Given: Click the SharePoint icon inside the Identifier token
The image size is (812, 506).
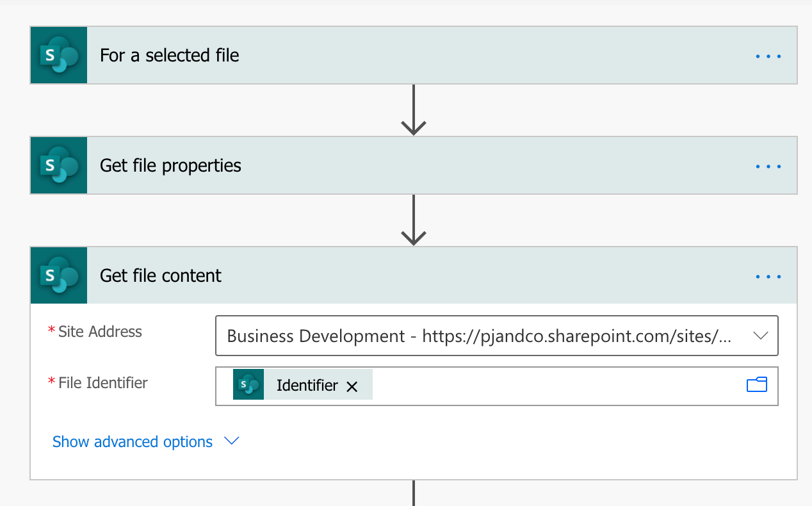Looking at the screenshot, I should click(x=248, y=385).
